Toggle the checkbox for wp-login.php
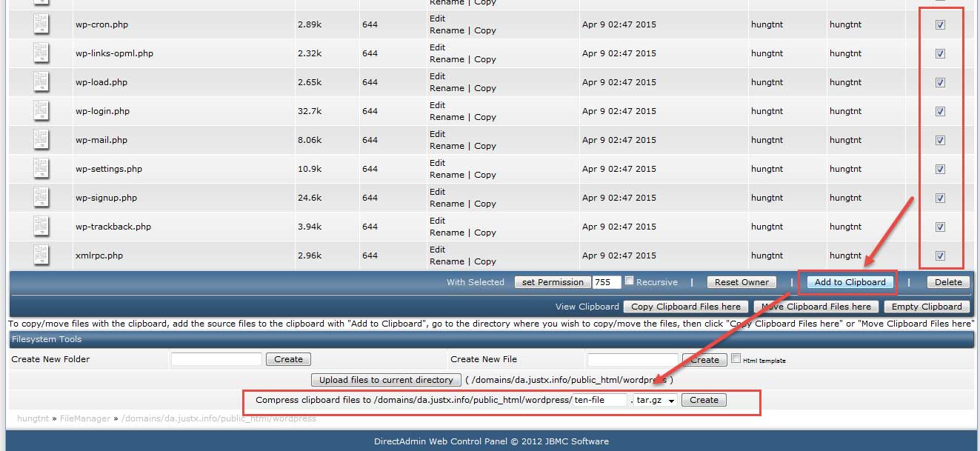The image size is (980, 451). [x=940, y=111]
